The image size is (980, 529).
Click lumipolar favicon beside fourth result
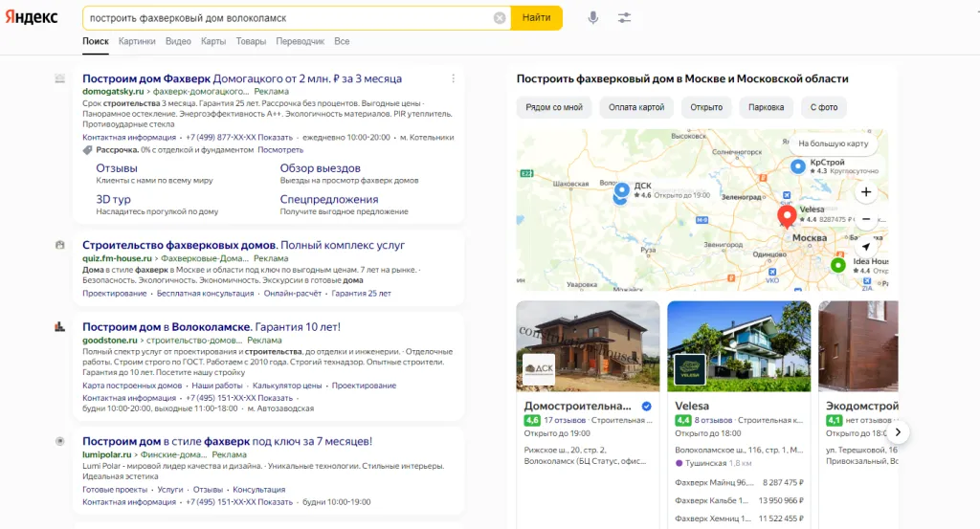[x=60, y=441]
